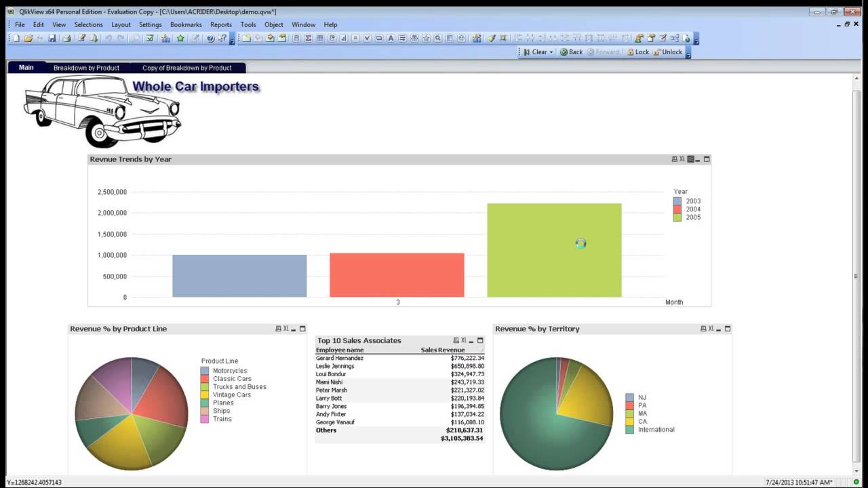Click the Classic Cars legend swatch
The image size is (868, 488).
click(205, 379)
